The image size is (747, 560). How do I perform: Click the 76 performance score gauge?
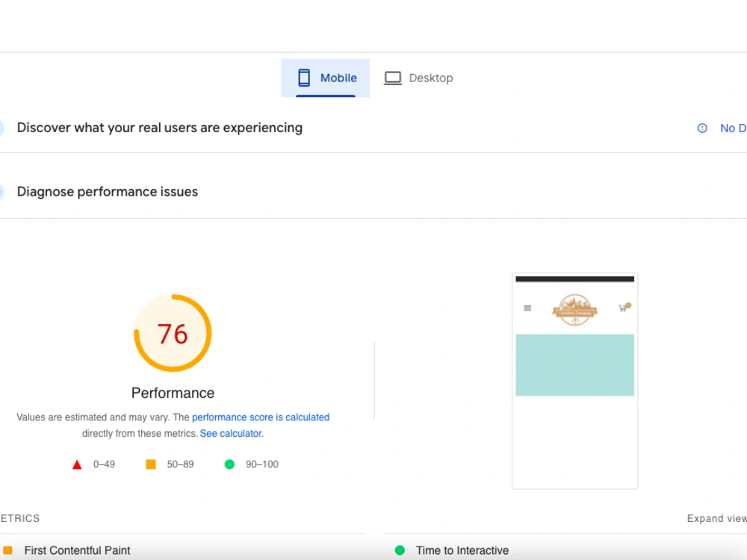click(x=173, y=333)
